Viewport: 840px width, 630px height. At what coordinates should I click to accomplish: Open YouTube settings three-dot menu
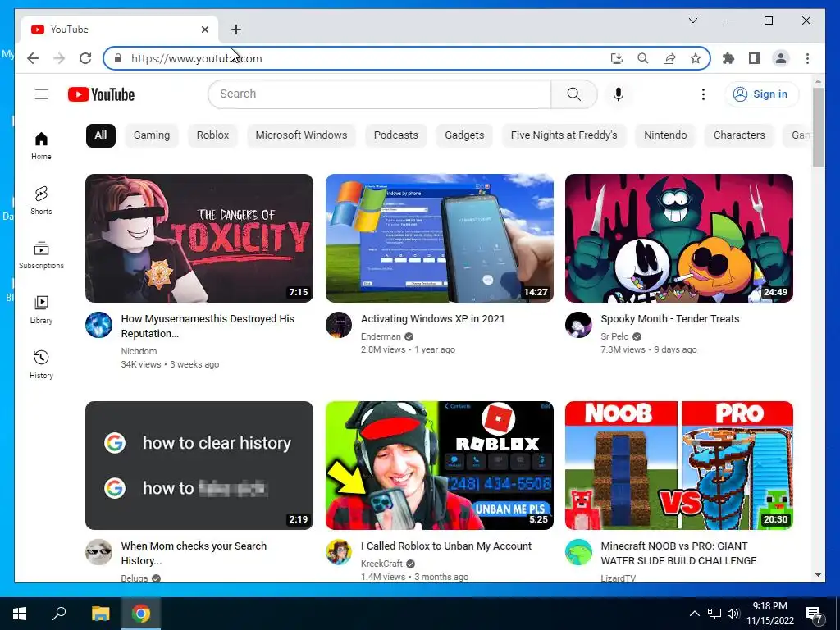tap(703, 94)
